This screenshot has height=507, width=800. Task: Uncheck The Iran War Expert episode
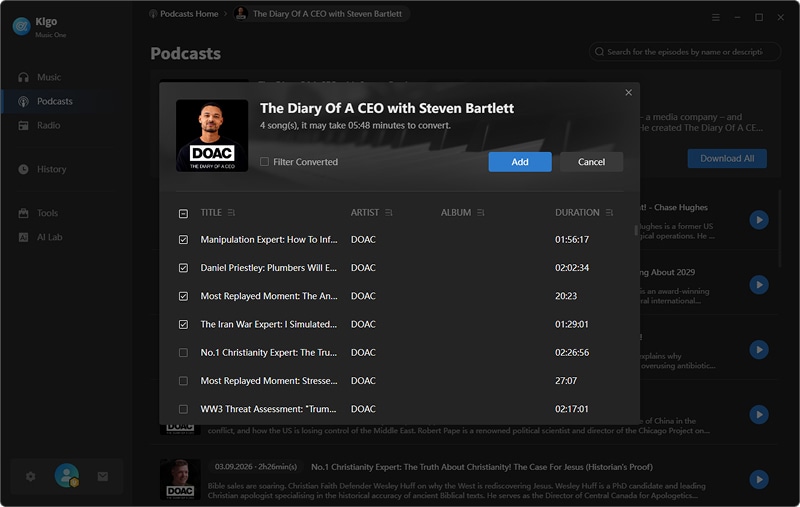coord(183,324)
